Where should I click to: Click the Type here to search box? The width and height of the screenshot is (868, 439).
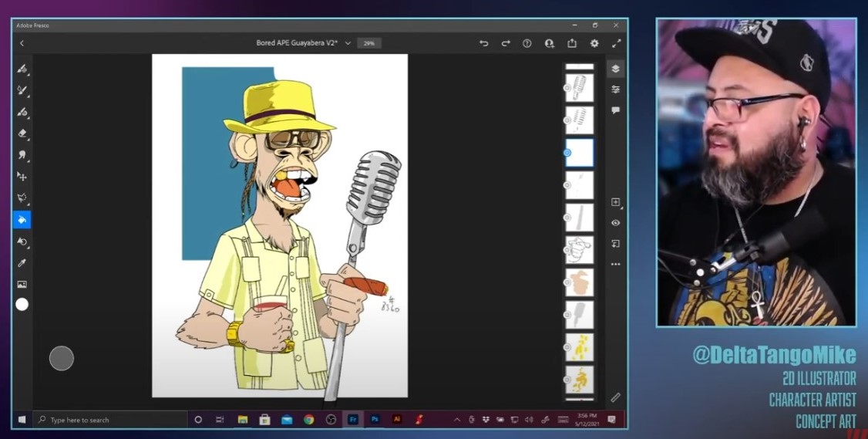110,420
